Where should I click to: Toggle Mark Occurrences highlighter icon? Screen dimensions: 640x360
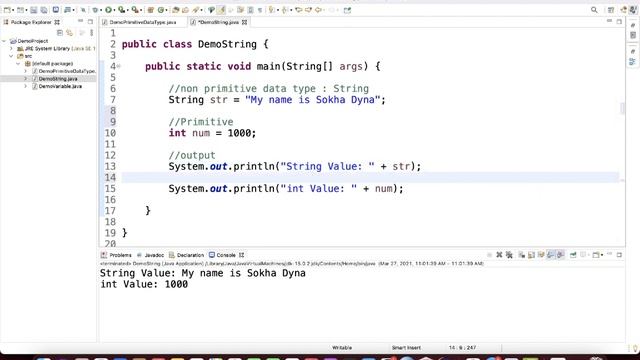221,10
